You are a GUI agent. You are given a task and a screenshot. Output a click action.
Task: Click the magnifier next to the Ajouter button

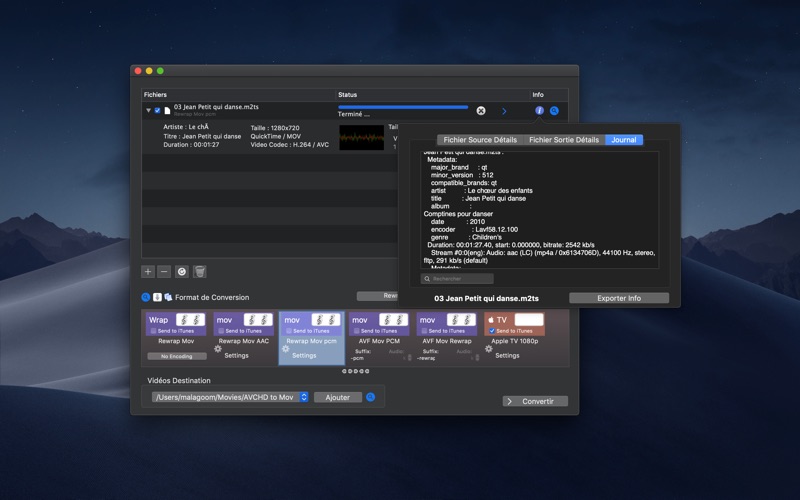370,397
